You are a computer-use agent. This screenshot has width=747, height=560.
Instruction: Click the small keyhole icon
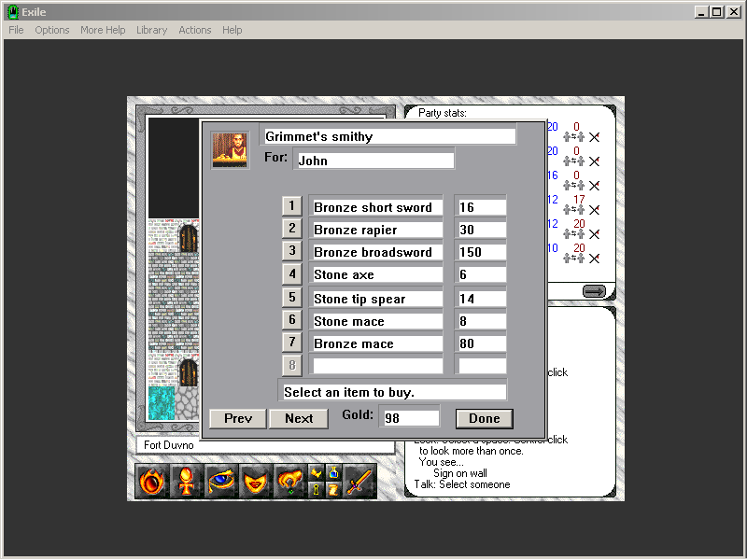[x=316, y=490]
